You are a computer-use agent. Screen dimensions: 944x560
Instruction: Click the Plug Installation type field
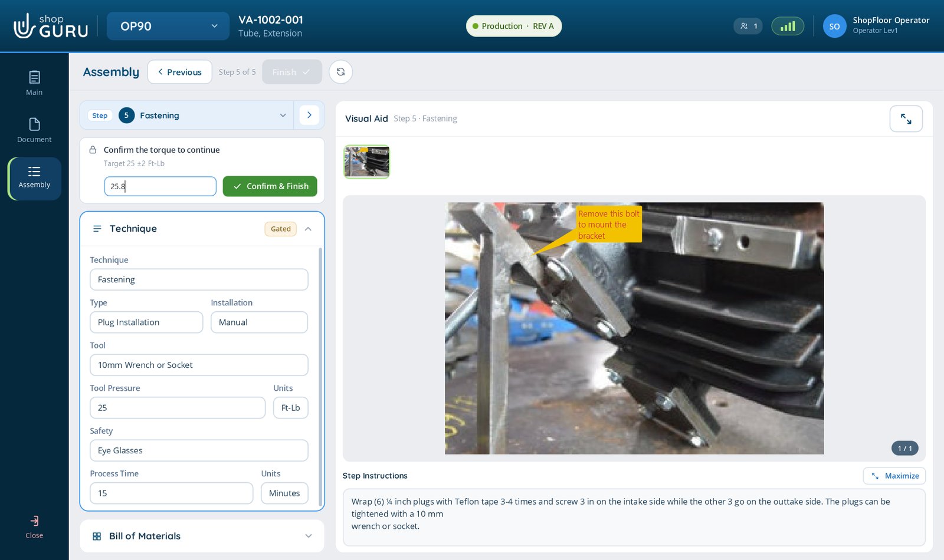(x=146, y=322)
